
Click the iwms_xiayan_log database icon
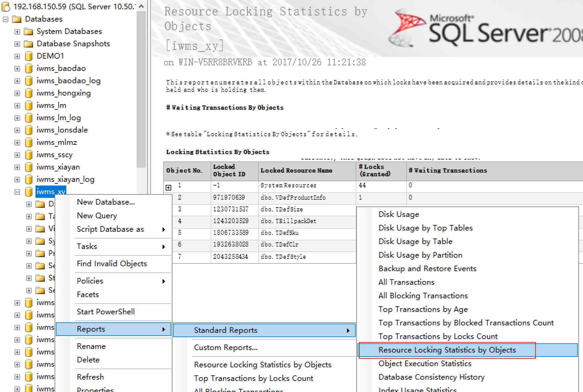point(29,179)
